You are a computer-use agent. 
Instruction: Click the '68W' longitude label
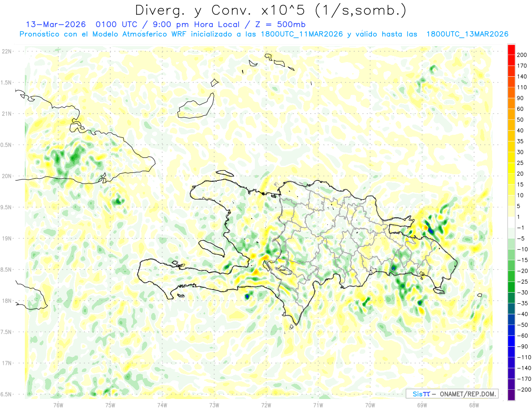pos(474,406)
